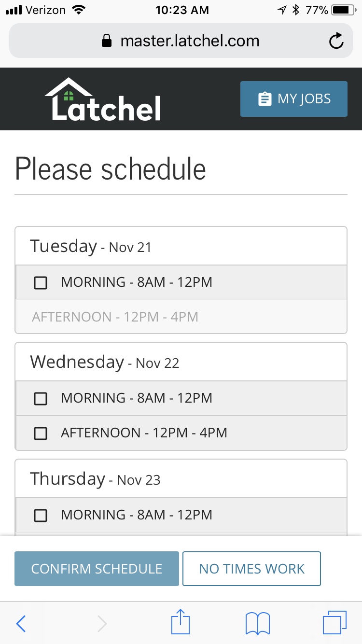Tick Thursday morning 8AM - 12PM
This screenshot has height=644, width=362.
pos(41,516)
